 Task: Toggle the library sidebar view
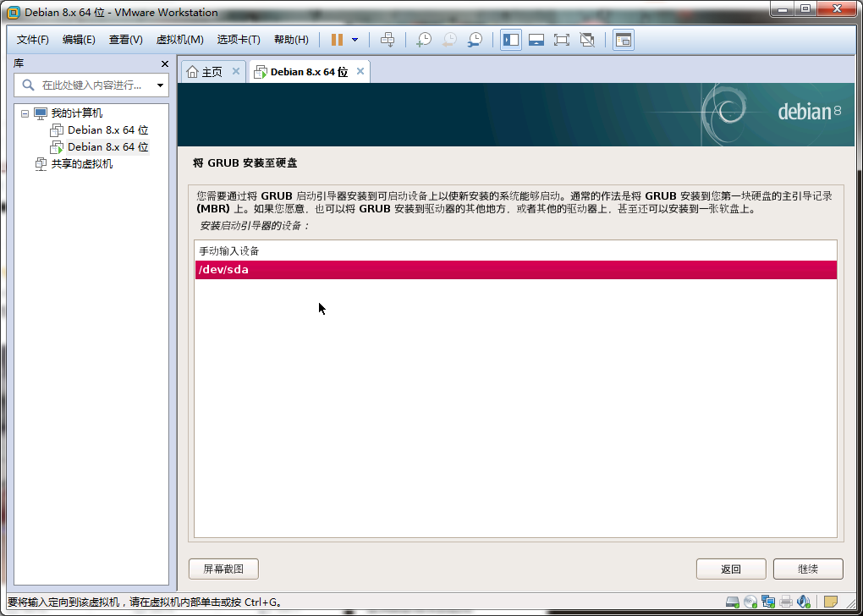511,40
